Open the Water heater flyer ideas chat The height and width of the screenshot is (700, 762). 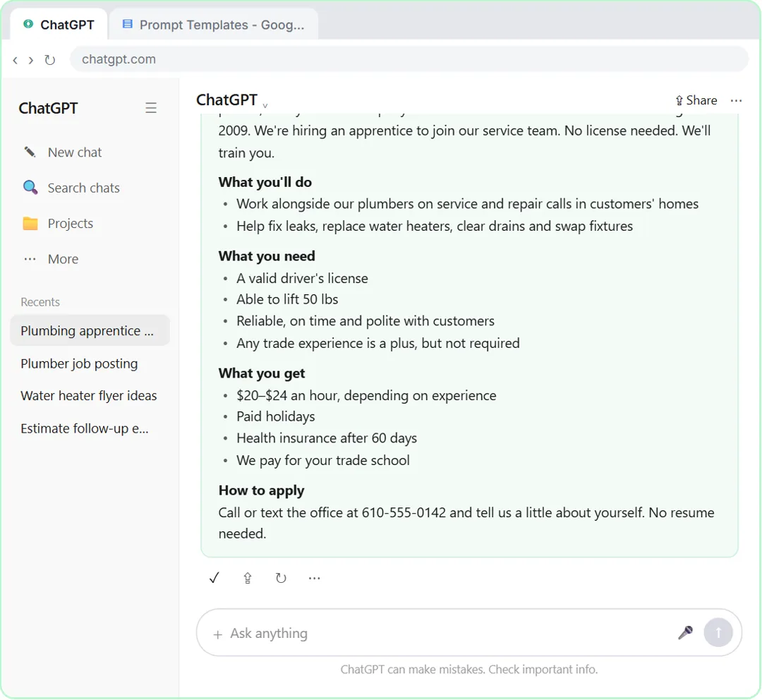[89, 396]
